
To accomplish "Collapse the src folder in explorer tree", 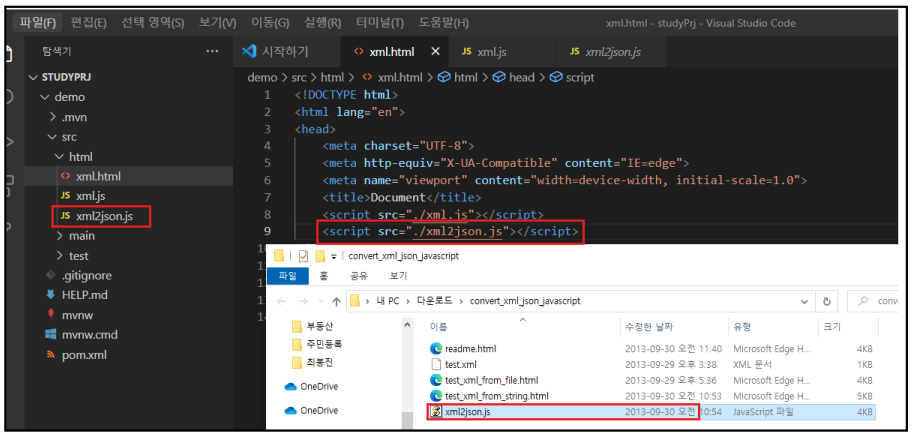I will click(54, 137).
